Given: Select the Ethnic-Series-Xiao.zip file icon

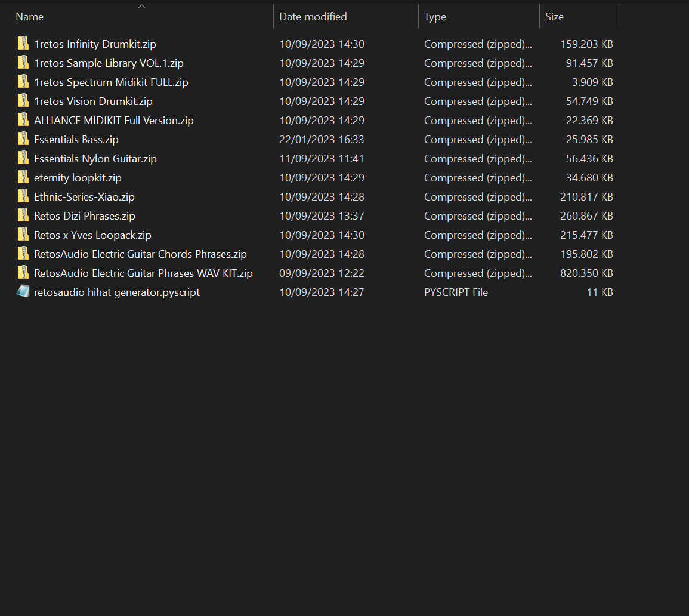Looking at the screenshot, I should 23,196.
